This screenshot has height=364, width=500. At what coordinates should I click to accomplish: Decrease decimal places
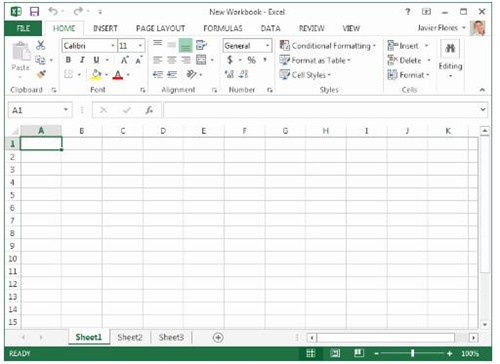pos(244,74)
